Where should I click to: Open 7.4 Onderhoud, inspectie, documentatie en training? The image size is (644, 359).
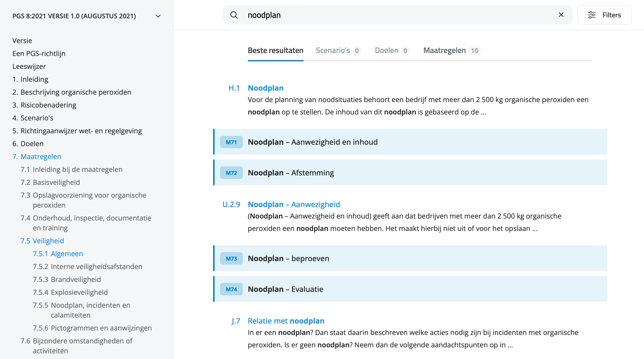point(86,223)
